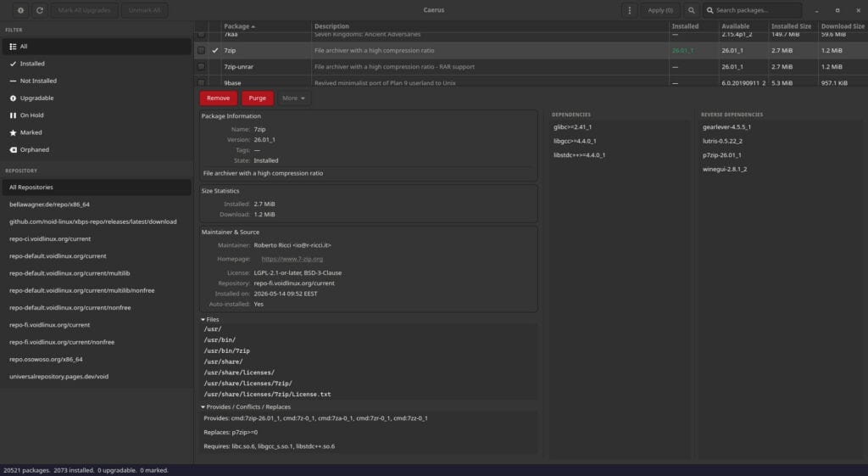
Task: Toggle the search magnifier button
Action: click(691, 10)
